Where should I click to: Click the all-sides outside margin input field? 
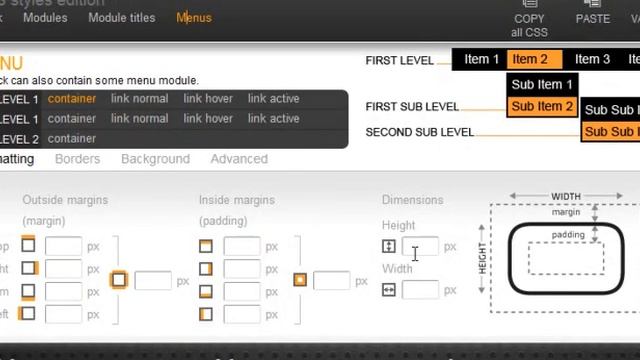pos(153,280)
